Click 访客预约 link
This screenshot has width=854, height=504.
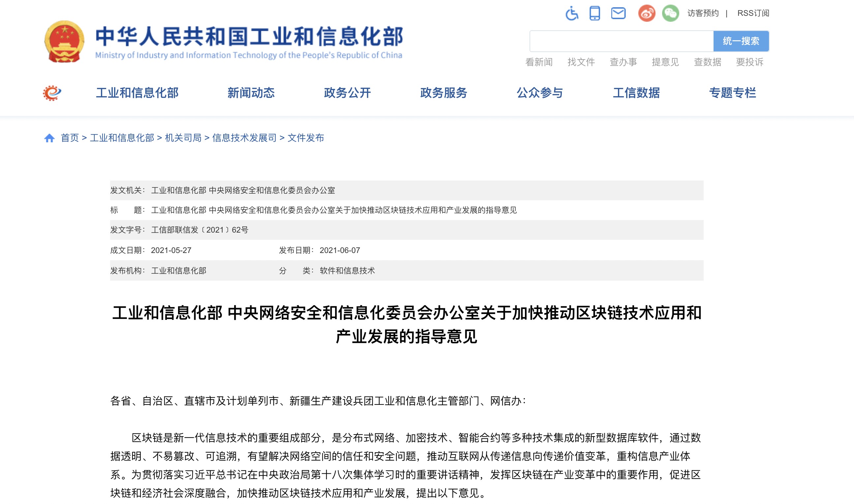(x=703, y=13)
